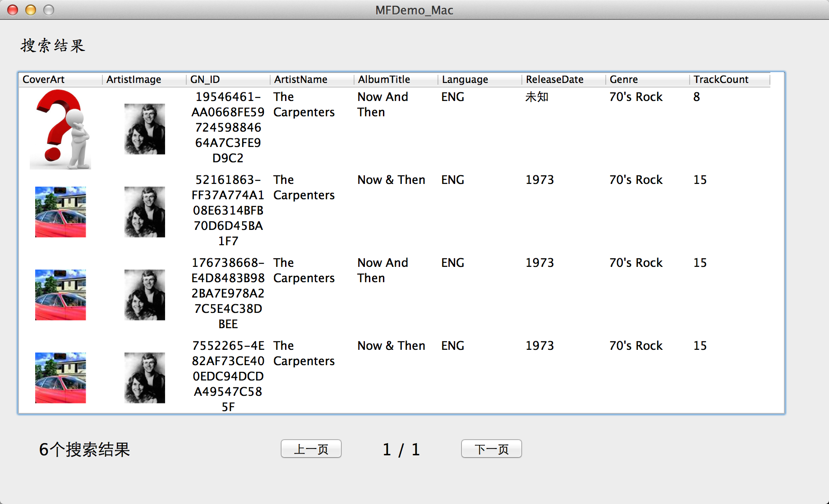
Task: Select Now And Then title in row 176738668
Action: click(383, 270)
